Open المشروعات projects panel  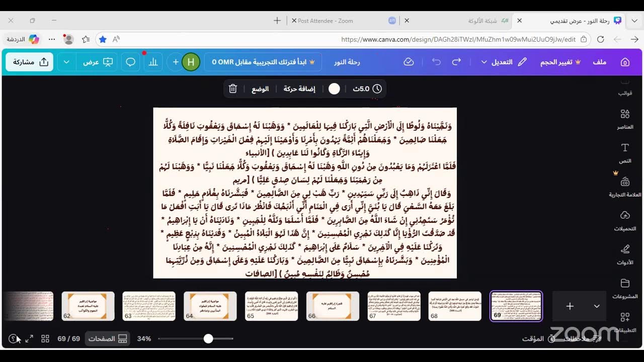pyautogui.click(x=625, y=289)
